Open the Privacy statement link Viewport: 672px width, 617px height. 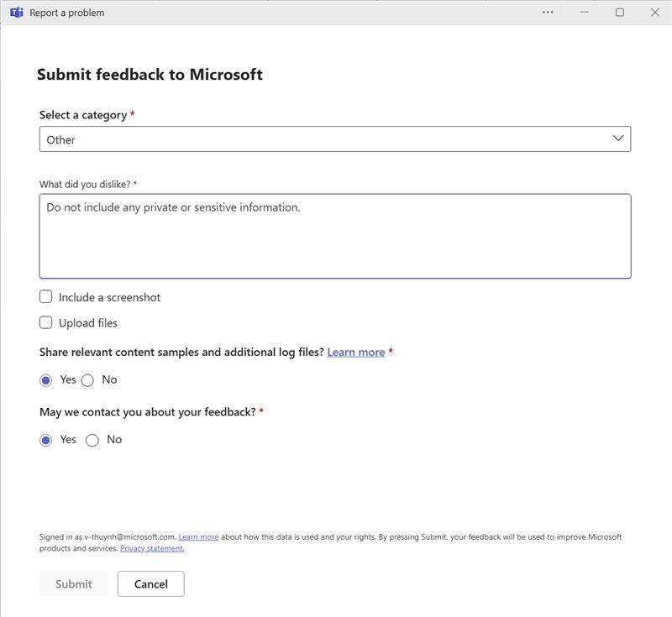(152, 549)
